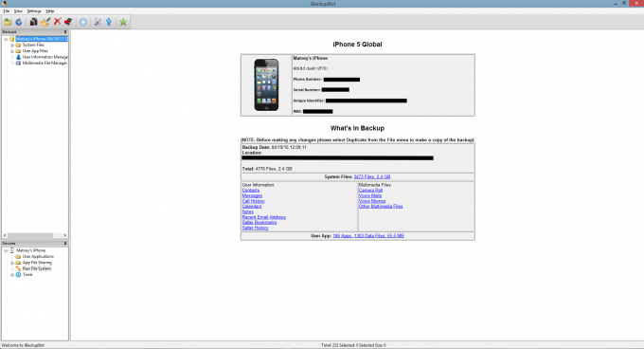Click the 'Total 252 Selected 0' status text
Image resolution: width=644 pixels, height=349 pixels.
(353, 345)
